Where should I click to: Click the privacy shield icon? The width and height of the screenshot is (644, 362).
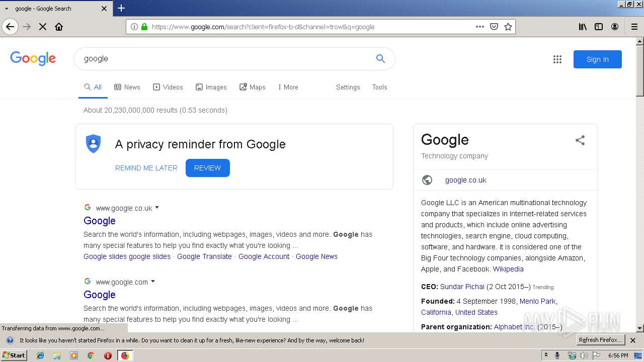coord(93,144)
